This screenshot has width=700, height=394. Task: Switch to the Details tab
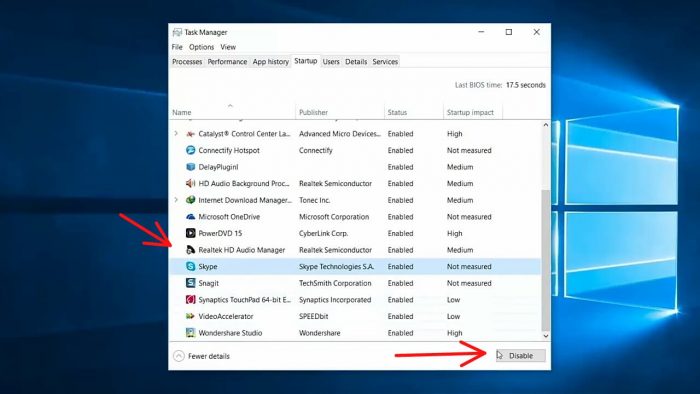point(356,62)
